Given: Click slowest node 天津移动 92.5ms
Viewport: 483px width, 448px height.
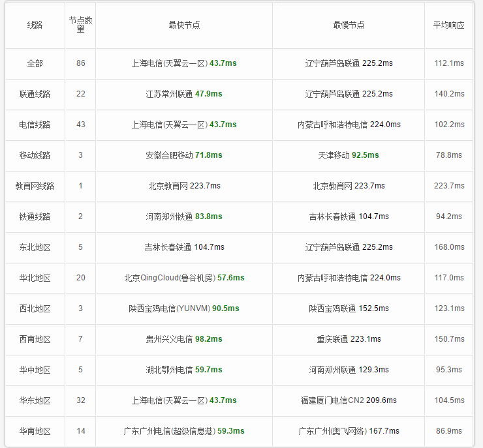Looking at the screenshot, I should tap(349, 155).
